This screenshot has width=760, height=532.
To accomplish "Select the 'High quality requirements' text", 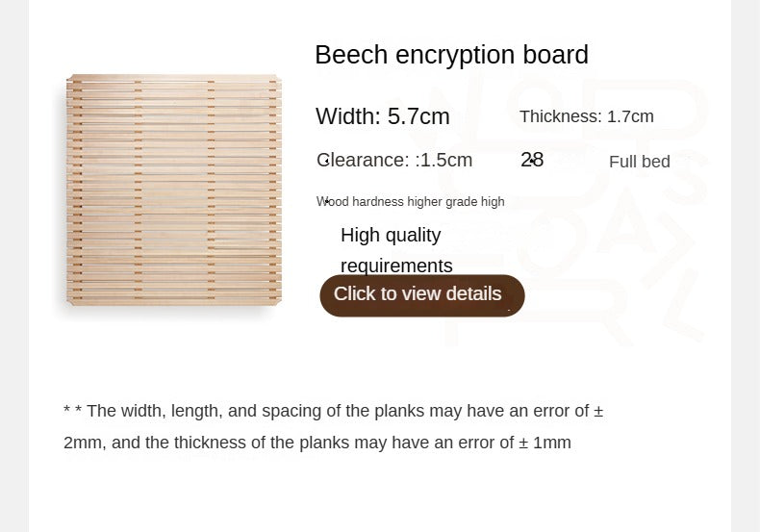I will click(396, 250).
